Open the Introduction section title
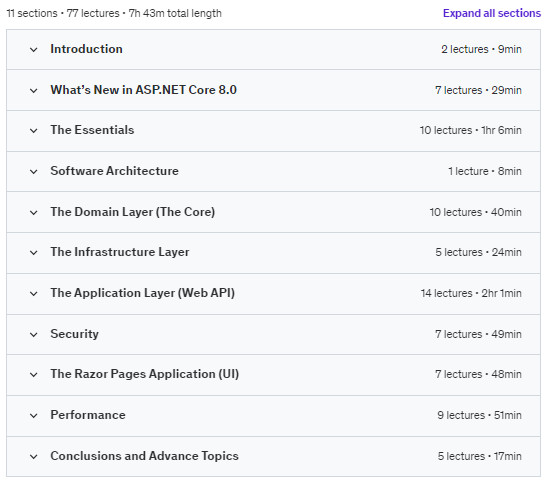545x489 pixels. pyautogui.click(x=86, y=49)
